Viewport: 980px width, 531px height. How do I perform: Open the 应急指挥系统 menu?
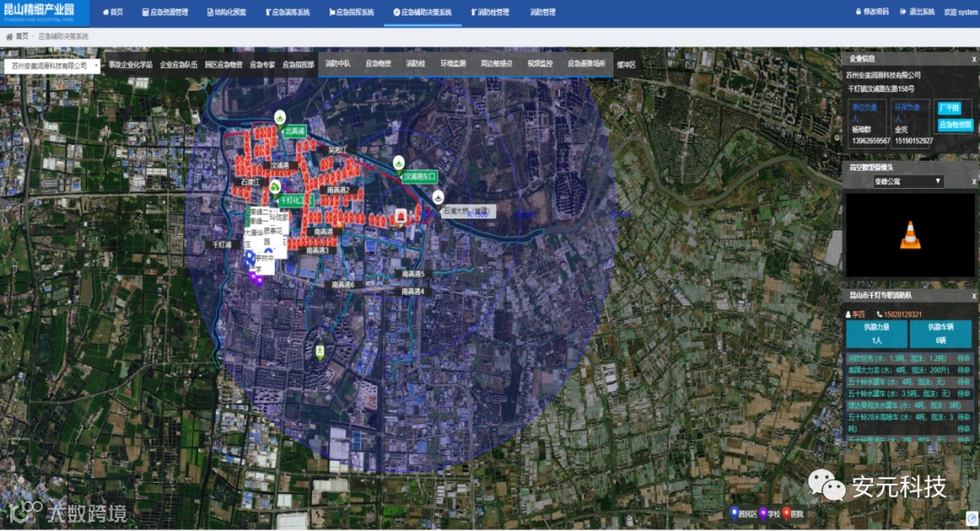[x=351, y=12]
